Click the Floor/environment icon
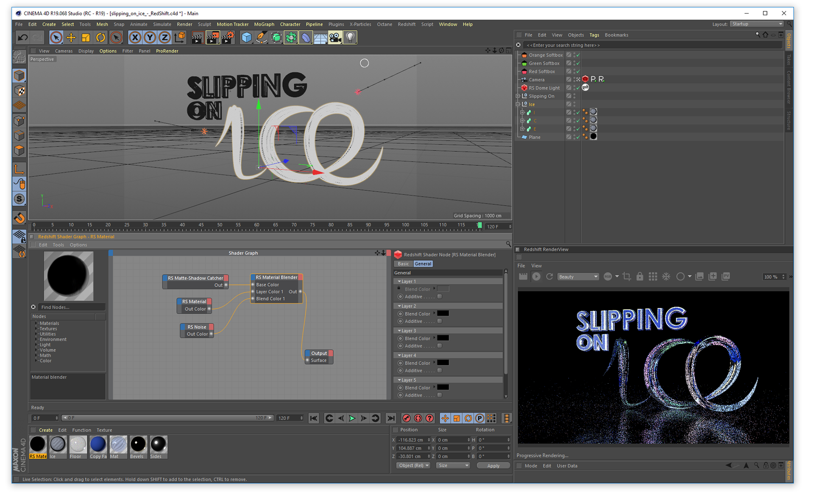The height and width of the screenshot is (504, 814). point(320,37)
